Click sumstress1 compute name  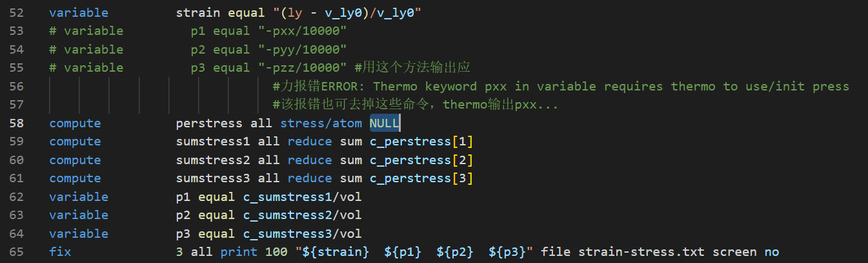(213, 142)
